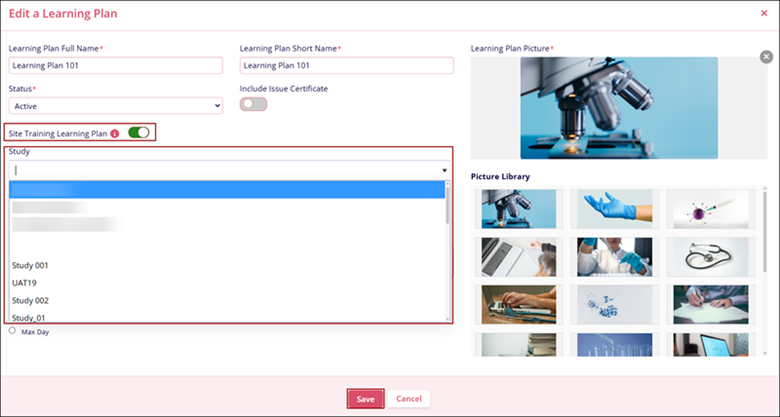Select Study 001 from the list
The width and height of the screenshot is (780, 417).
[30, 266]
